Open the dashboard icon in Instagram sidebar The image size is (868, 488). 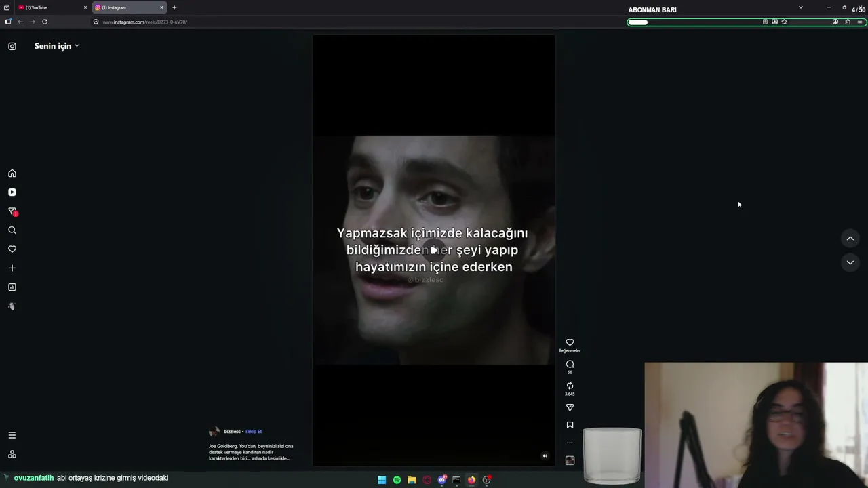pyautogui.click(x=12, y=287)
